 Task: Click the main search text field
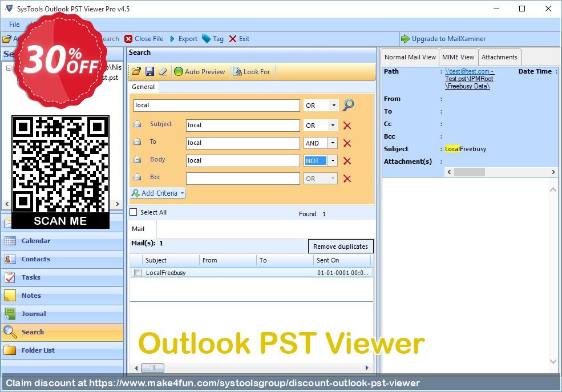216,106
